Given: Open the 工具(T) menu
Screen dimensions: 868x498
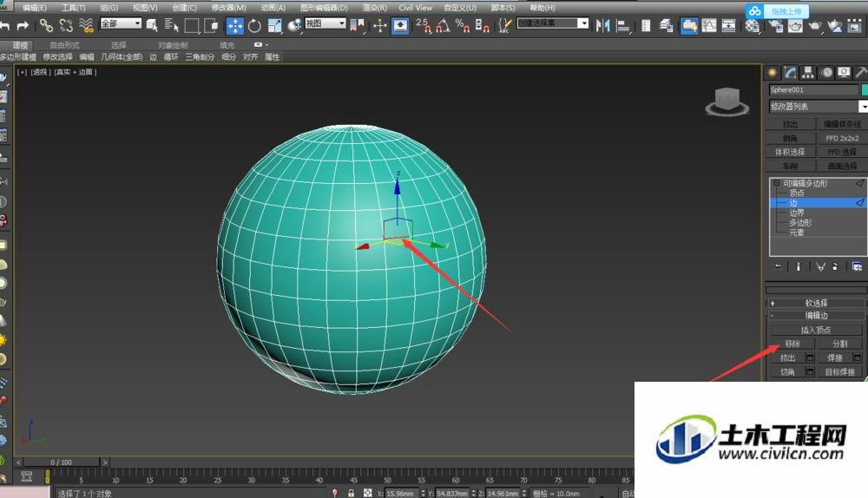Looking at the screenshot, I should click(x=73, y=8).
